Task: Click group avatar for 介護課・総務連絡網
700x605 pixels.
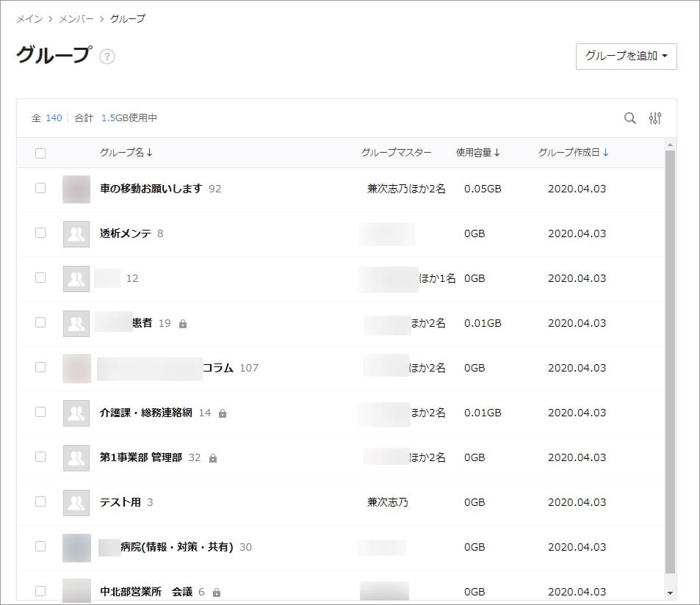Action: [76, 413]
